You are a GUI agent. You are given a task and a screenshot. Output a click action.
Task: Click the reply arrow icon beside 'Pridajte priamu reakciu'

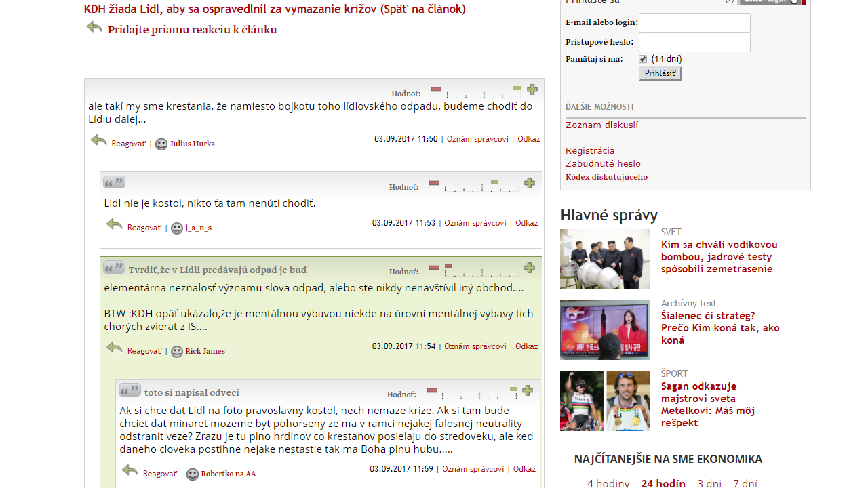(x=94, y=27)
